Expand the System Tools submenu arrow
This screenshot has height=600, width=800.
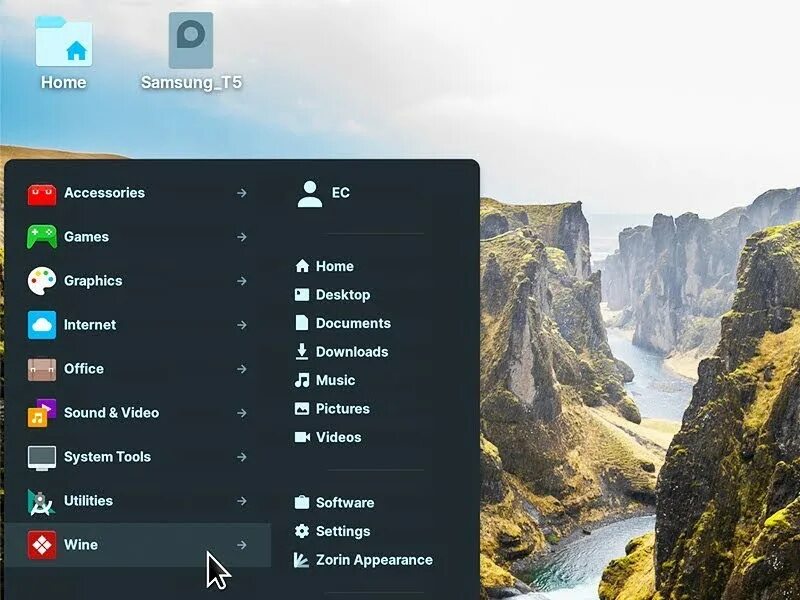[242, 457]
